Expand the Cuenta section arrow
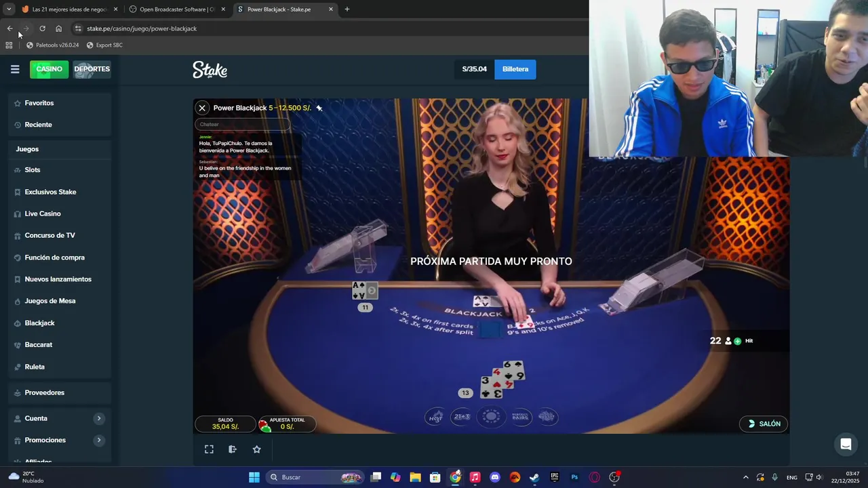The image size is (868, 488). coord(99,418)
